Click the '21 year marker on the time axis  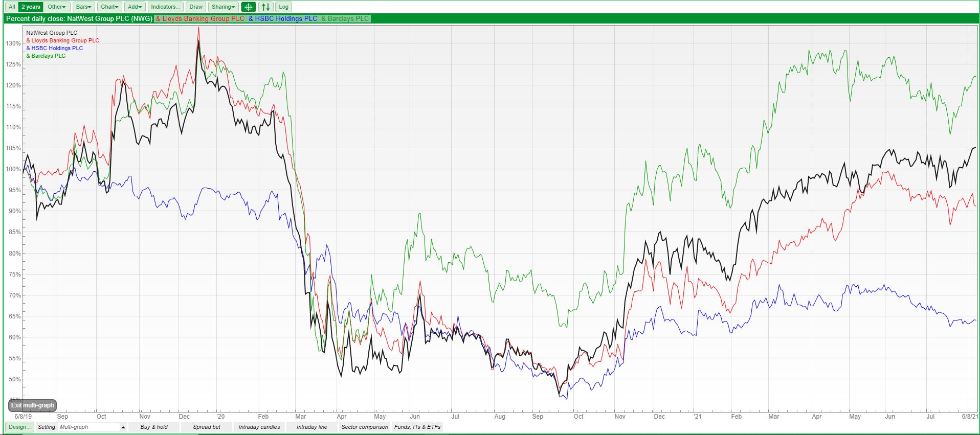click(698, 417)
